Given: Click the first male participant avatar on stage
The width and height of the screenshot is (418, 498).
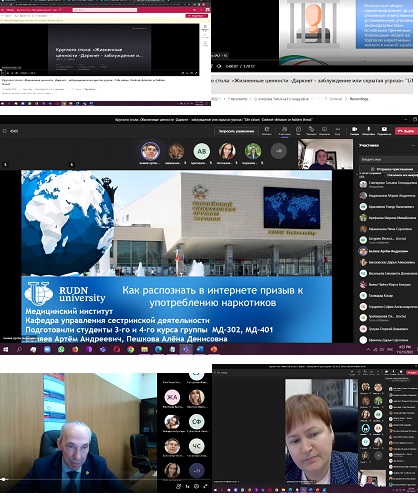Looking at the screenshot, I should click(150, 151).
